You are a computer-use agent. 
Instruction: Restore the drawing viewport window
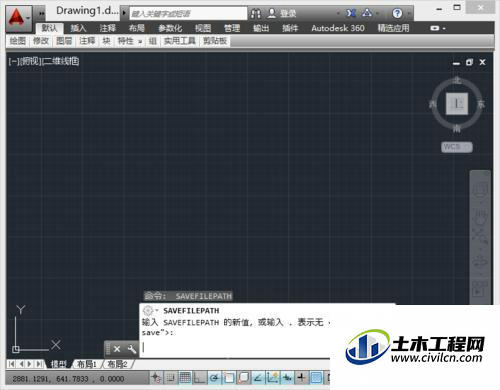click(469, 62)
